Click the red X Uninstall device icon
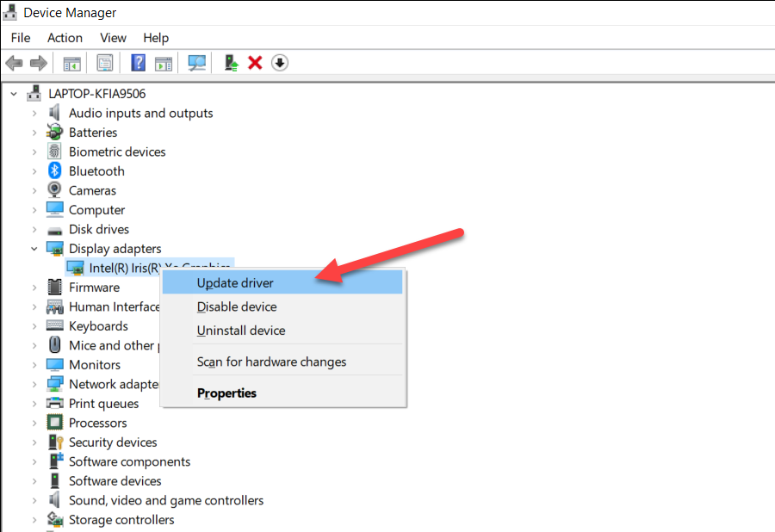 pyautogui.click(x=255, y=63)
